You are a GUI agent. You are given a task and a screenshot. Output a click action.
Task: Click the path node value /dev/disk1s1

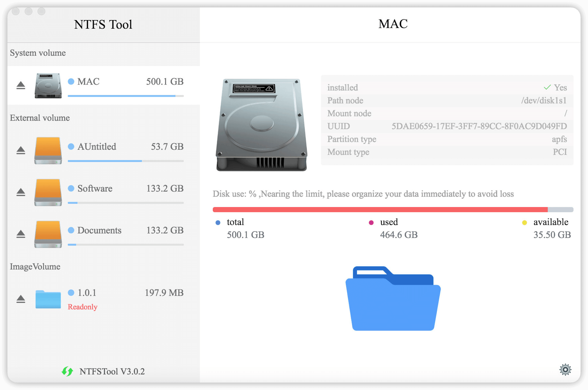[x=544, y=100]
